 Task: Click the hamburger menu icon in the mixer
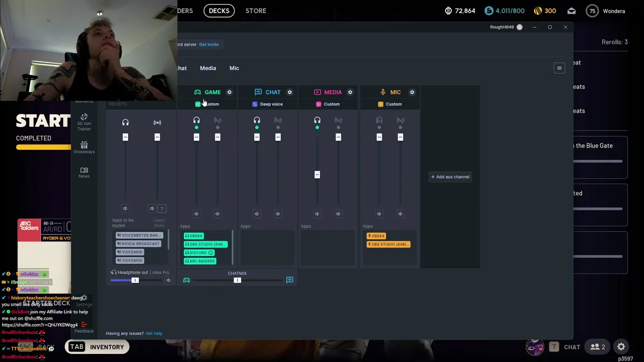pos(559,68)
